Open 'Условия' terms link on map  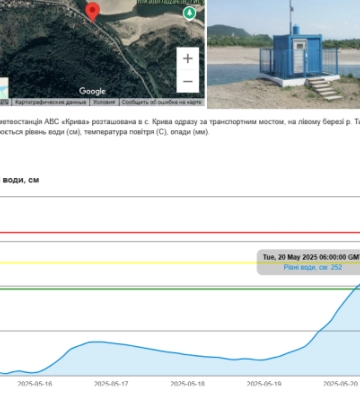(104, 102)
